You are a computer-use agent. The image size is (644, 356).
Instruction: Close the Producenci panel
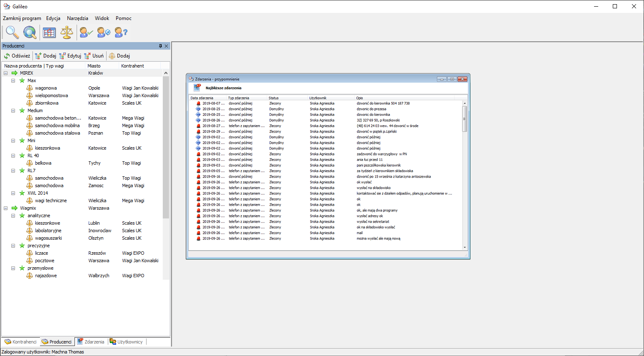(x=167, y=46)
